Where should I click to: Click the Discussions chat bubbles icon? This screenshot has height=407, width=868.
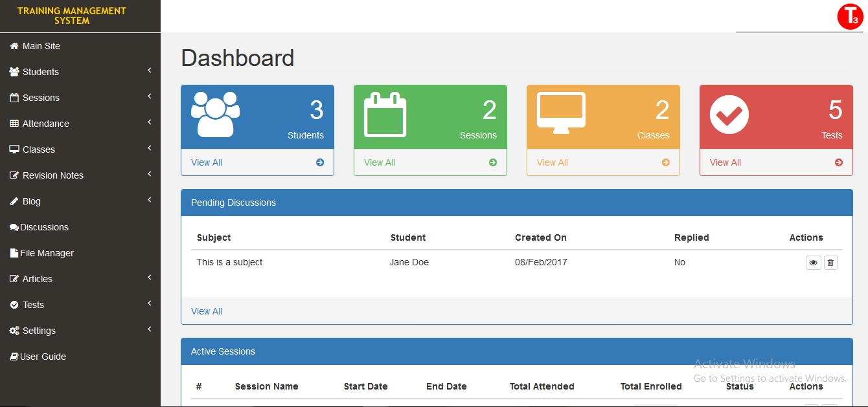[x=14, y=227]
